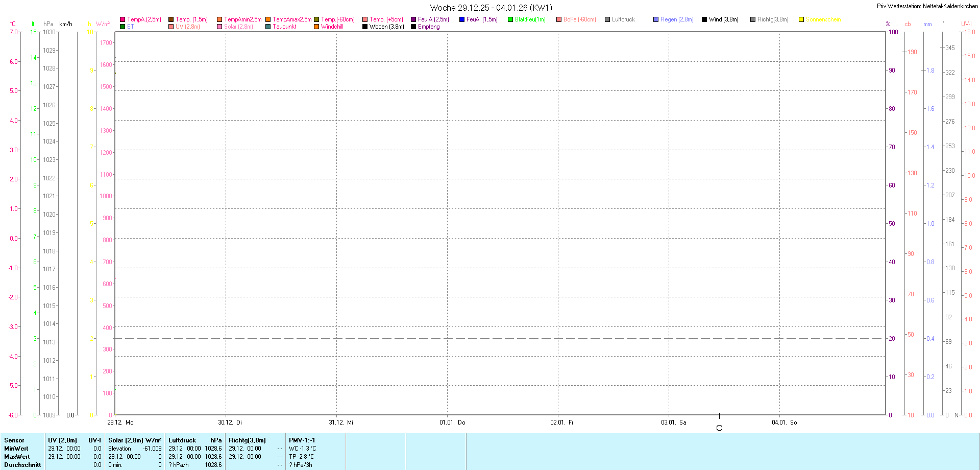Viewport: 980px width, 470px height.
Task: Click the circle marker below the time axis
Action: pos(719,428)
